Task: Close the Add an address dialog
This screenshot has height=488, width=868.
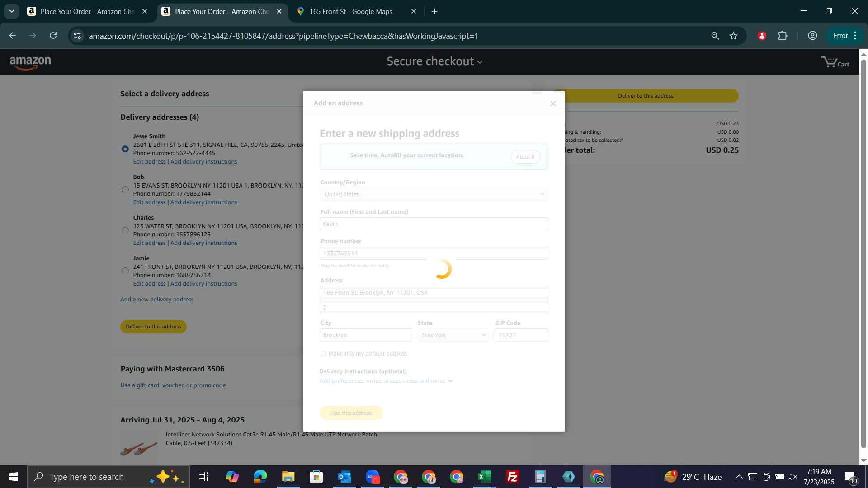Action: (553, 103)
